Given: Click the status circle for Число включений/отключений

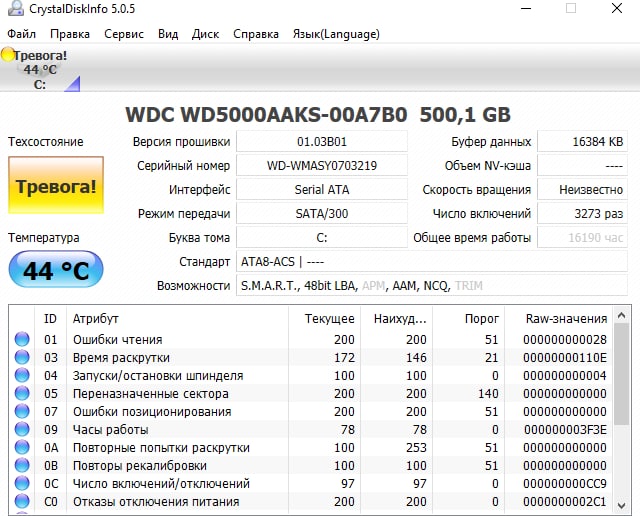Looking at the screenshot, I should click(22, 483).
